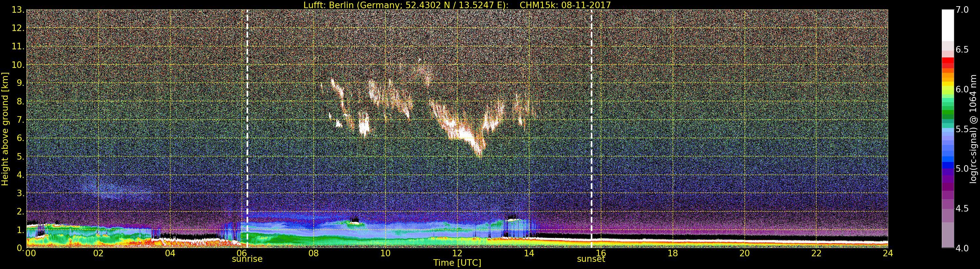980x269 pixels.
Task: Click the height-axis tick label '1.'
Action: [x=21, y=229]
